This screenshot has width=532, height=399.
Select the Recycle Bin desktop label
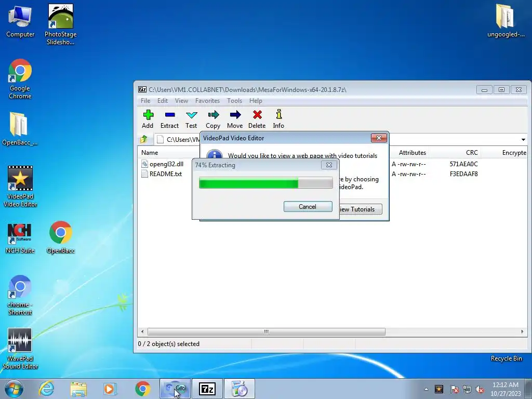point(506,358)
